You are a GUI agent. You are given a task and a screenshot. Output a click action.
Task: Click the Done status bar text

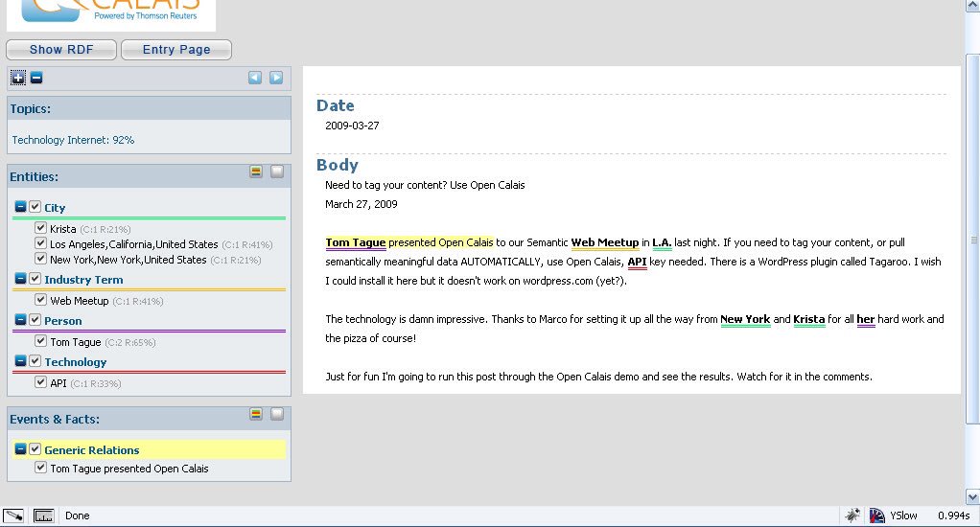tap(78, 516)
